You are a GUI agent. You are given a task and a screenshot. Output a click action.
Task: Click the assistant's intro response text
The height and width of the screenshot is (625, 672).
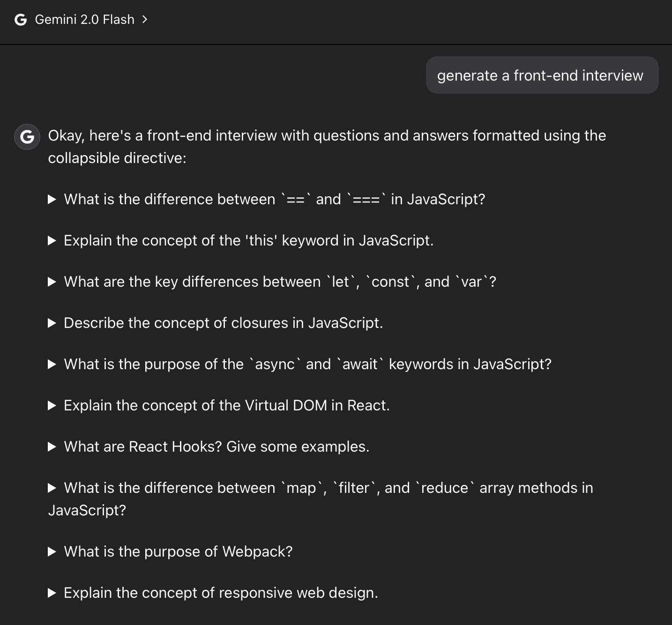tap(327, 147)
